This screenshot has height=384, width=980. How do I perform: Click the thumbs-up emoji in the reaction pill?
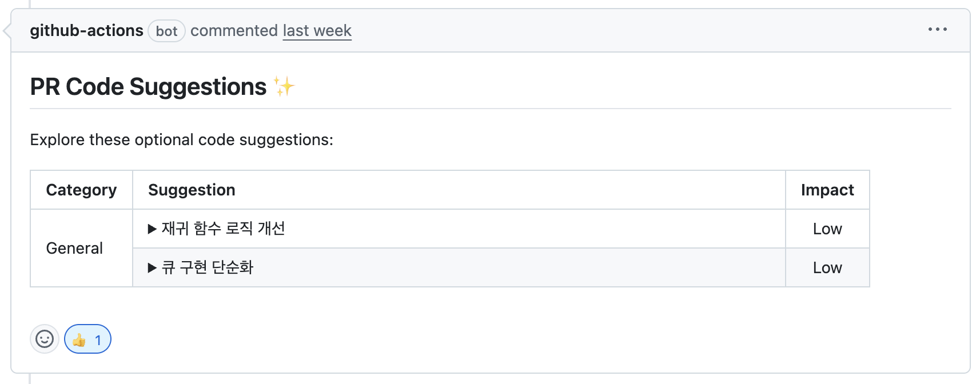coord(79,339)
